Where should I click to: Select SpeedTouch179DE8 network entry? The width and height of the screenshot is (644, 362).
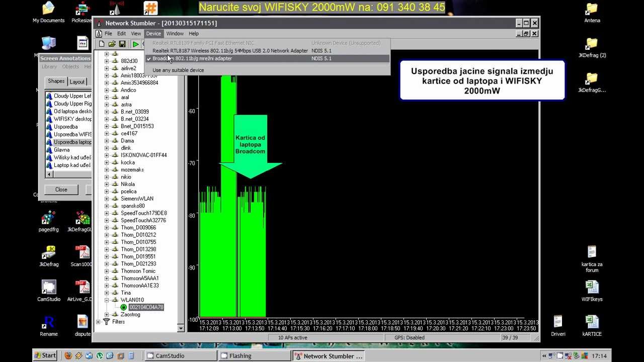click(x=143, y=213)
